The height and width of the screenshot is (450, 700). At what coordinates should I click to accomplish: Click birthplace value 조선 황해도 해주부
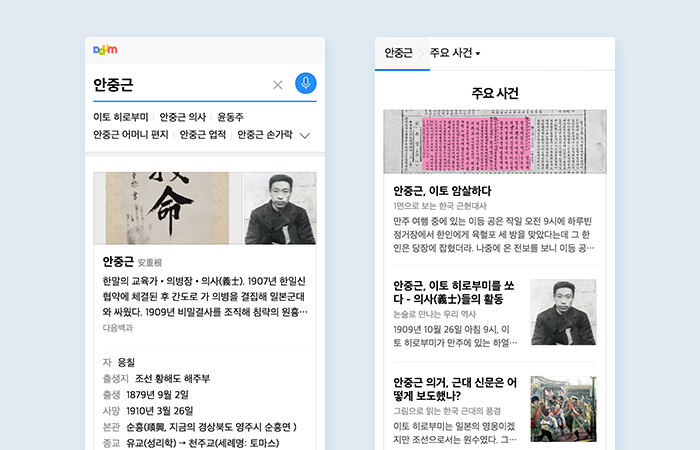click(x=172, y=379)
